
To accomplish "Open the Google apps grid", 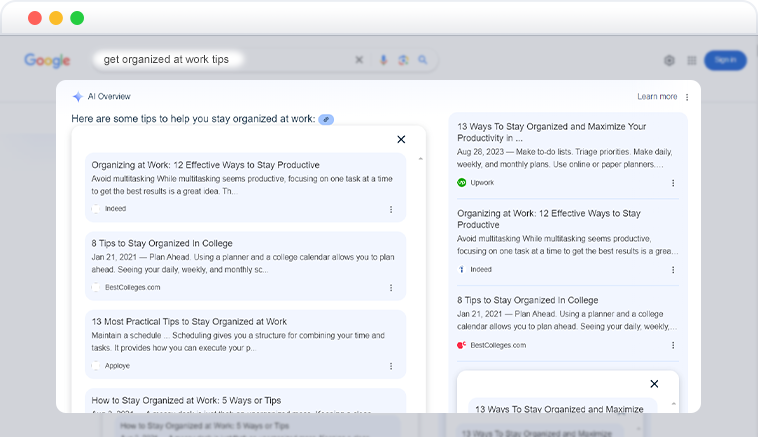I will point(692,60).
